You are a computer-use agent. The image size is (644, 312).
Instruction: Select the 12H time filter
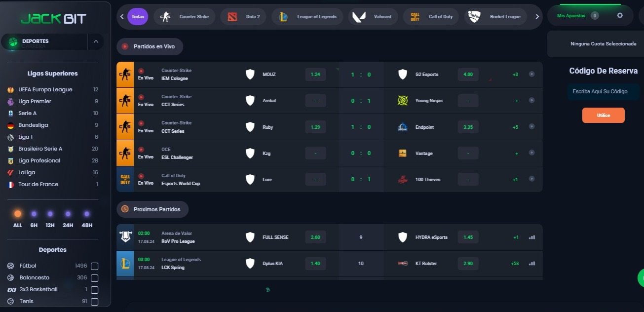pos(50,219)
